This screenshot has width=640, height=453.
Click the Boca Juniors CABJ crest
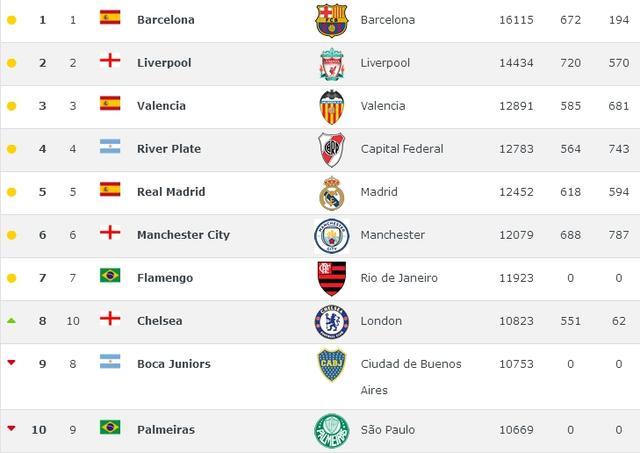click(x=332, y=364)
